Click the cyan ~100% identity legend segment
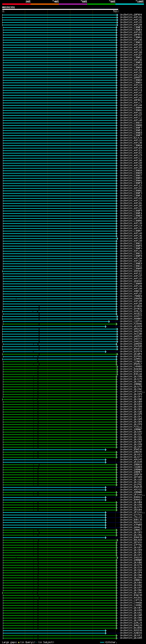The width and height of the screenshot is (146, 644). click(x=130, y=4)
